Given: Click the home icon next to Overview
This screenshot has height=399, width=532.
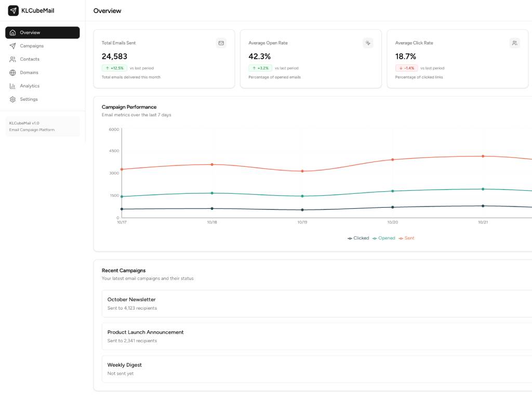Looking at the screenshot, I should (12, 32).
